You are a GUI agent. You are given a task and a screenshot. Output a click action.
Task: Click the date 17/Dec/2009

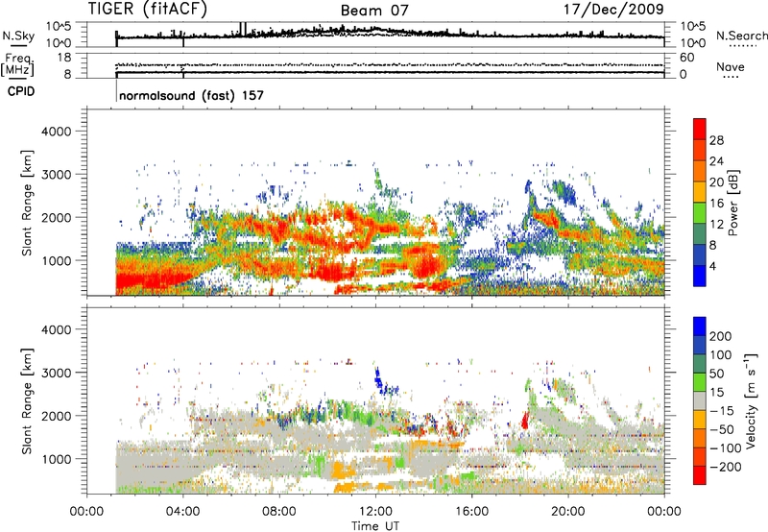tap(613, 9)
